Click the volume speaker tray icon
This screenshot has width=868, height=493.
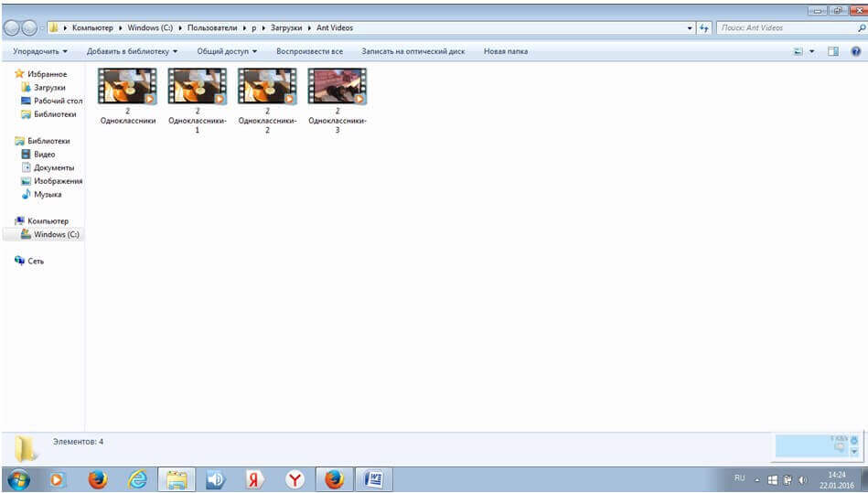coord(802,480)
